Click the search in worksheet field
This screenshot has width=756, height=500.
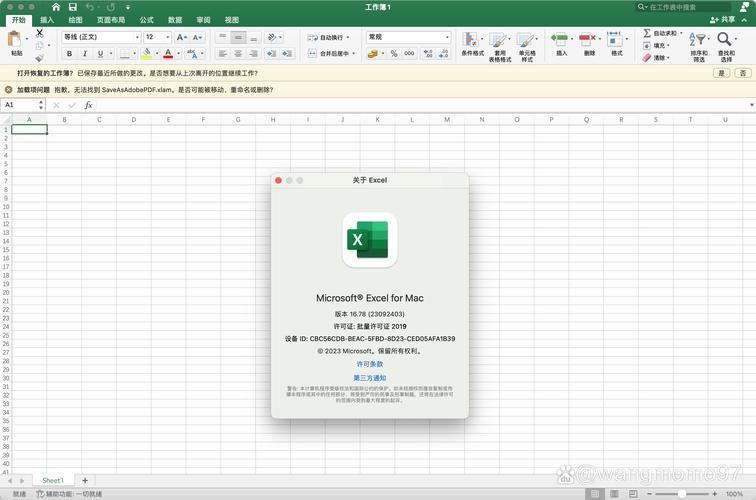pyautogui.click(x=684, y=7)
